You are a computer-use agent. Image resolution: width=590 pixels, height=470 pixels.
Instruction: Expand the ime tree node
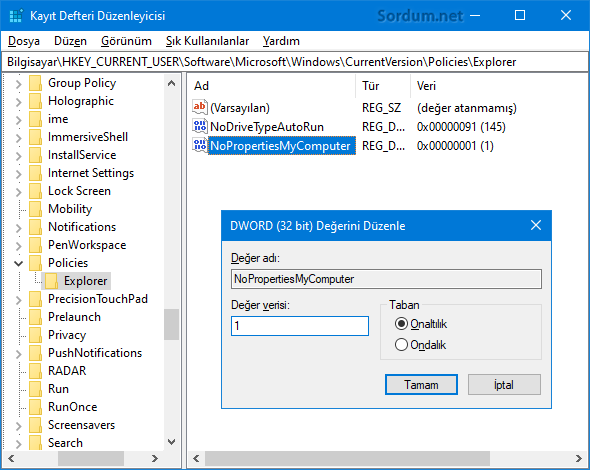point(18,120)
